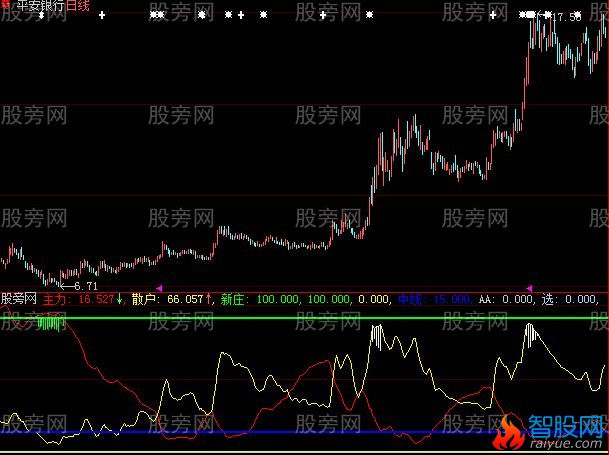The width and height of the screenshot is (609, 455).
Task: Click the 选: 0.000 readout
Action: (569, 299)
